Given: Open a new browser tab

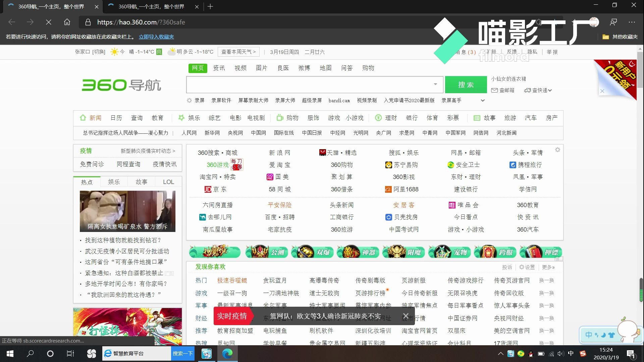Looking at the screenshot, I should tap(210, 6).
